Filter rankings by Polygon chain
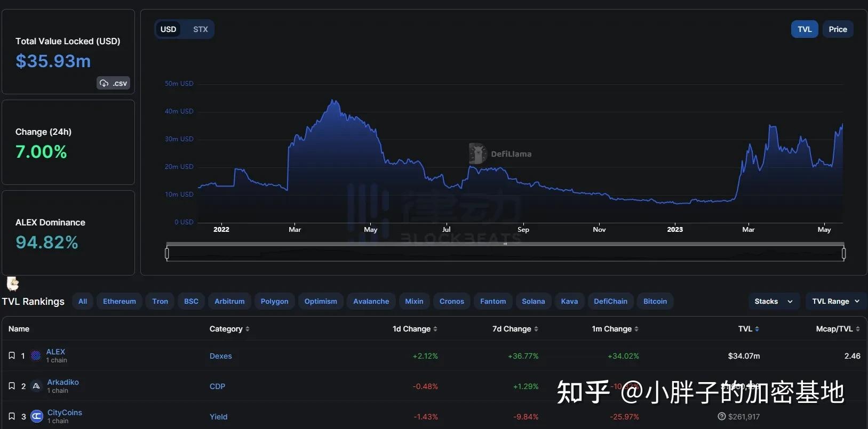This screenshot has width=868, height=429. click(x=274, y=301)
